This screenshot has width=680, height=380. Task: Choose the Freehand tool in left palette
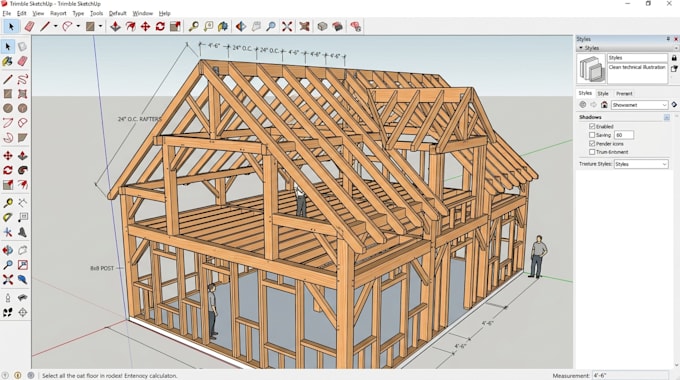click(x=22, y=79)
